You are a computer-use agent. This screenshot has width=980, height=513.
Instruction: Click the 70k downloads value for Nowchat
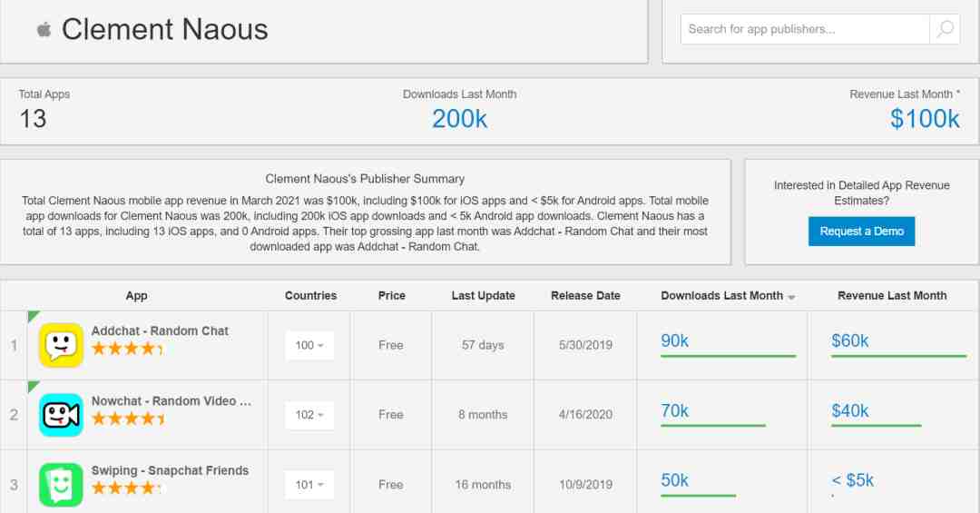674,411
